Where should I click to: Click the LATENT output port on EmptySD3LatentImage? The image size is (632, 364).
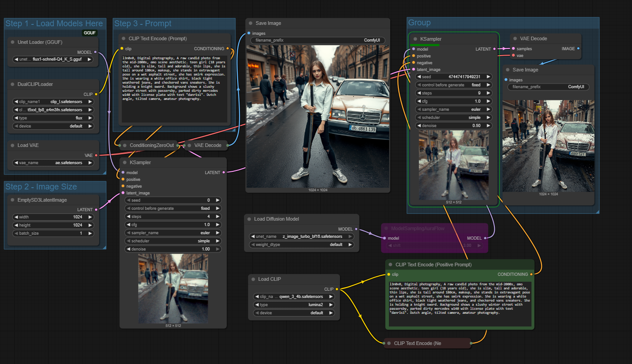click(x=96, y=210)
